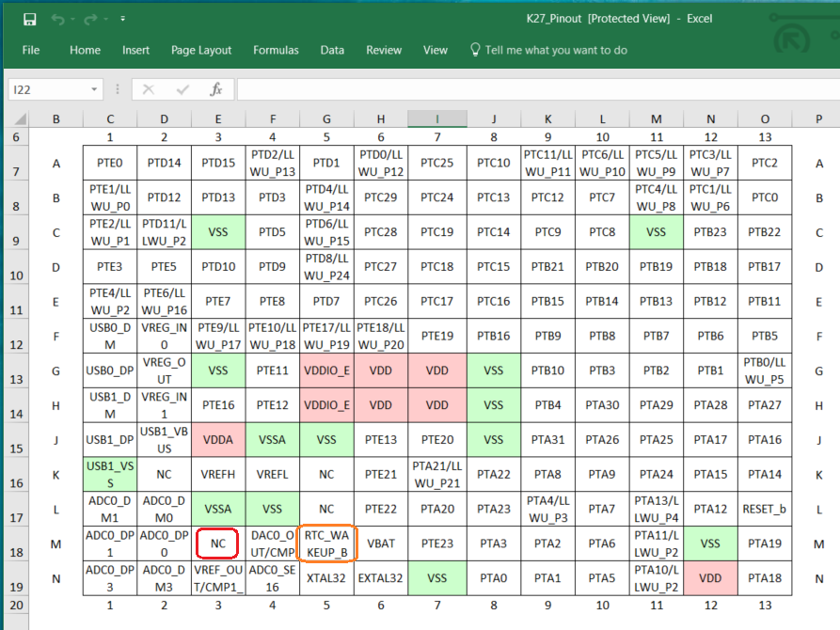Select the EXTAL32 cell
The height and width of the screenshot is (630, 840).
click(381, 578)
